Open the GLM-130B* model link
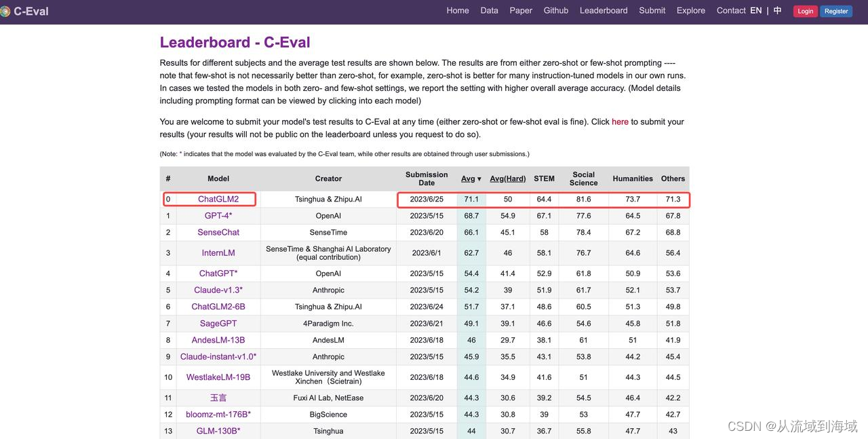The width and height of the screenshot is (868, 439). 218,431
